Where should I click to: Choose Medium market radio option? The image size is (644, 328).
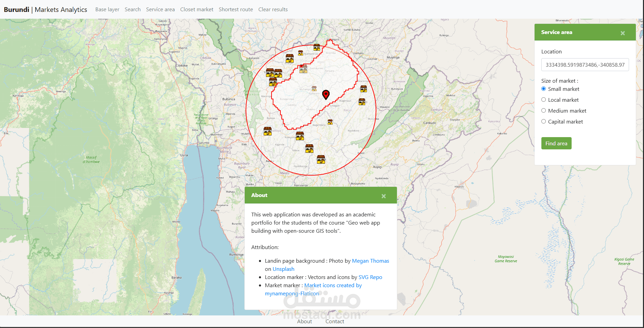(x=544, y=111)
